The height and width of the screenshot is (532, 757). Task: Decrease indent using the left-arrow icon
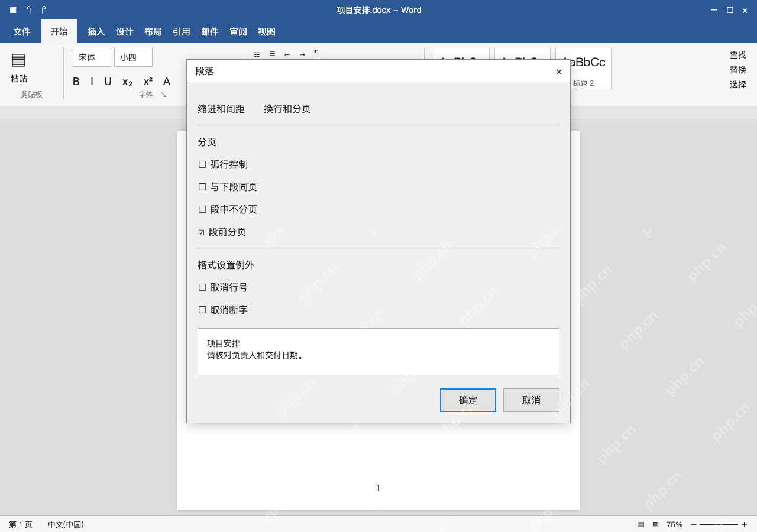[287, 54]
